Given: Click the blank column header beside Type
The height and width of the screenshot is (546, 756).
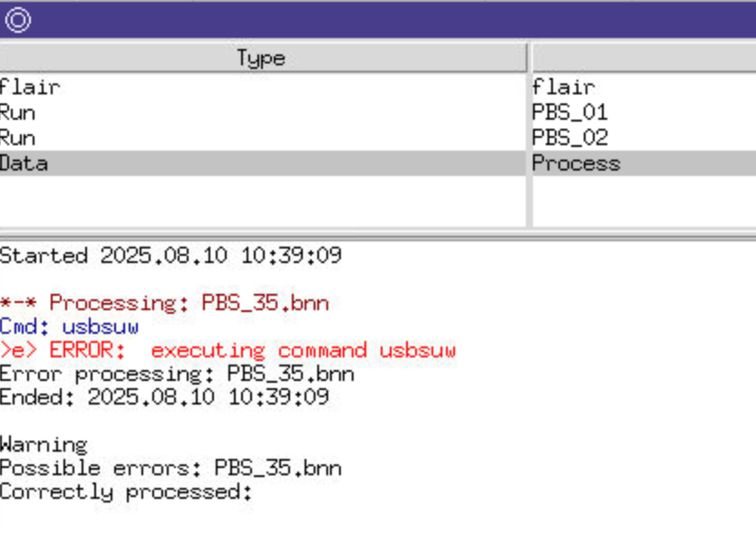Looking at the screenshot, I should point(644,58).
